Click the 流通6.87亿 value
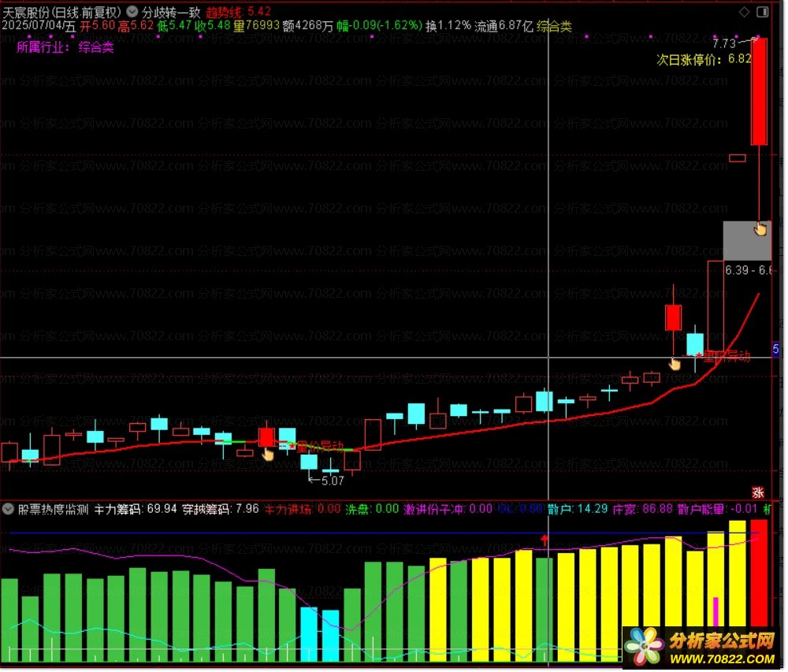This screenshot has width=788, height=672. [x=504, y=26]
